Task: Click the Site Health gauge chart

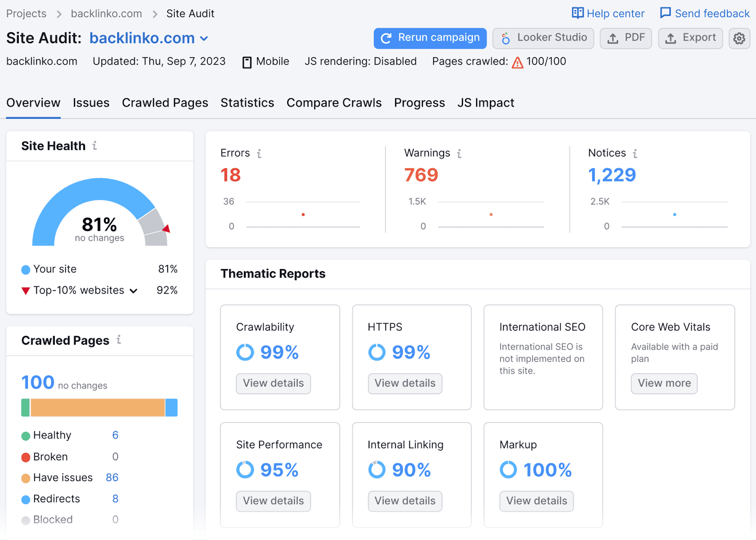Action: point(100,212)
